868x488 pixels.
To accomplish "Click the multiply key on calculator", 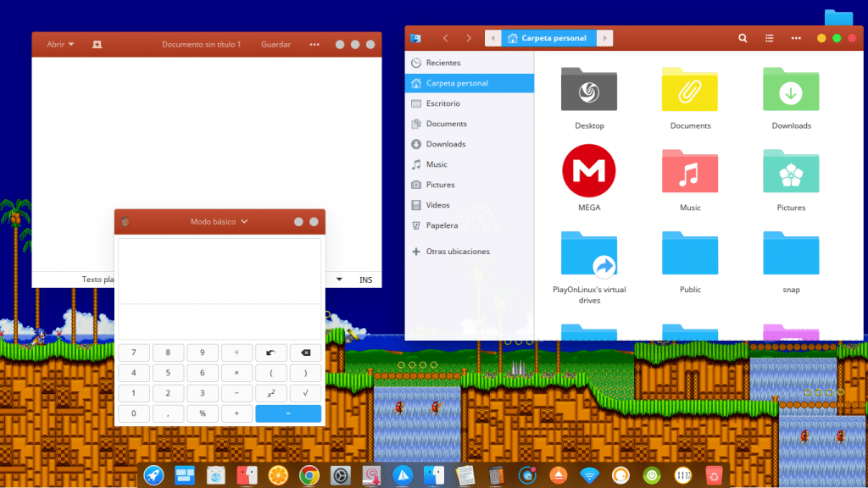I will point(236,373).
